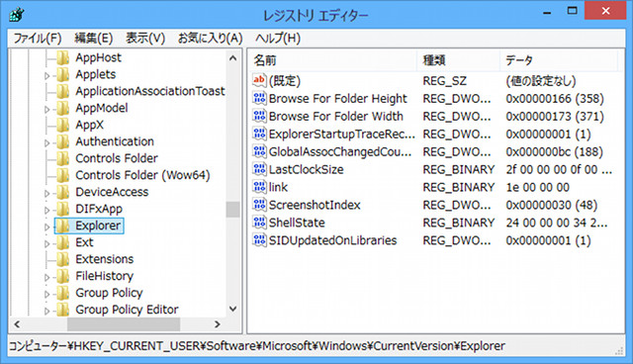
Task: Expand the Explorer key
Action: pos(46,227)
